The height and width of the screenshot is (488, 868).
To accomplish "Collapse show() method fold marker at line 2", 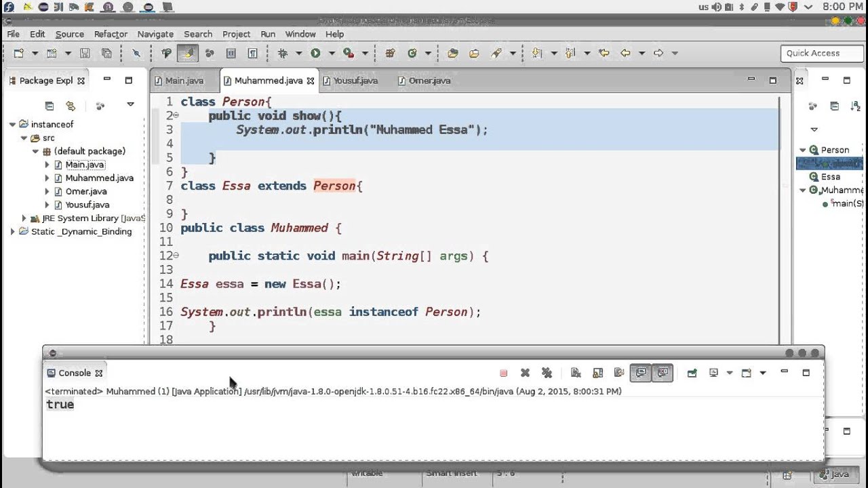I will [x=176, y=116].
